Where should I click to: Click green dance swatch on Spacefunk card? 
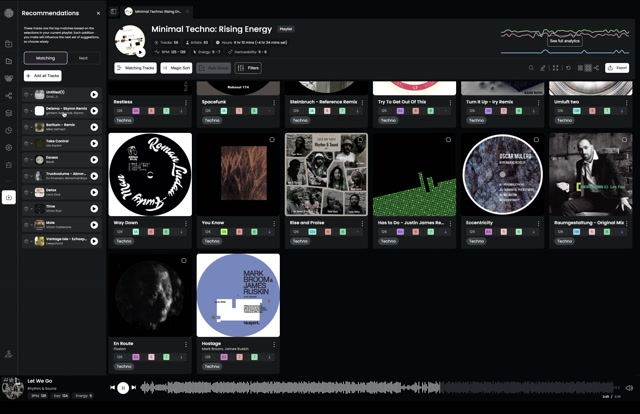pyautogui.click(x=254, y=111)
